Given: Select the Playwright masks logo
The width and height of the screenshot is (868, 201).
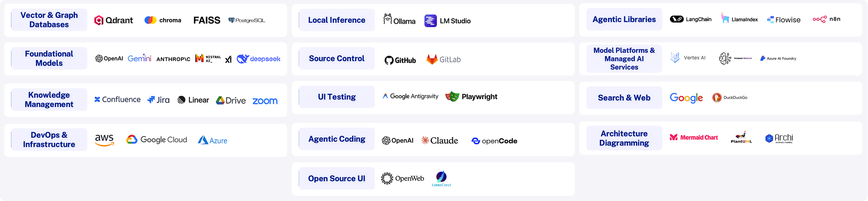Looking at the screenshot, I should pyautogui.click(x=452, y=96).
